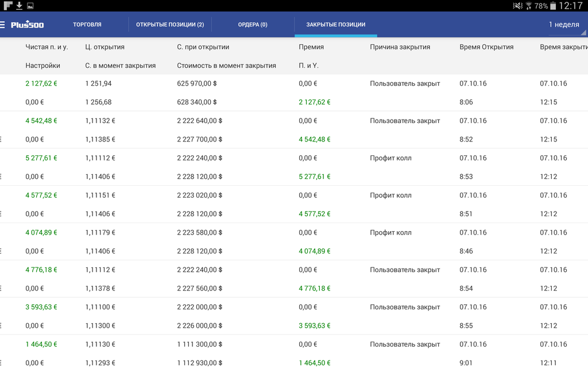Tap the Plus500 logo
This screenshot has height=368, width=588.
(x=28, y=25)
